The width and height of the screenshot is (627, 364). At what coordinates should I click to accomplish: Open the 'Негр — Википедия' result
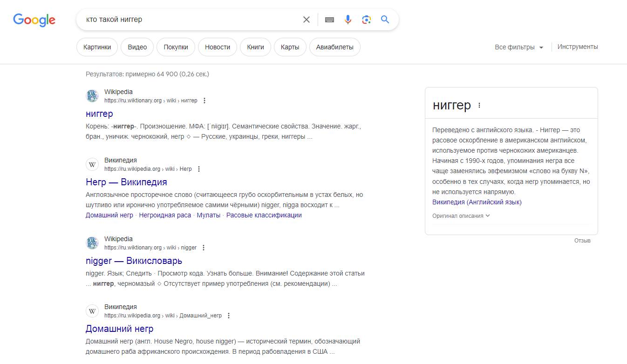coord(126,182)
